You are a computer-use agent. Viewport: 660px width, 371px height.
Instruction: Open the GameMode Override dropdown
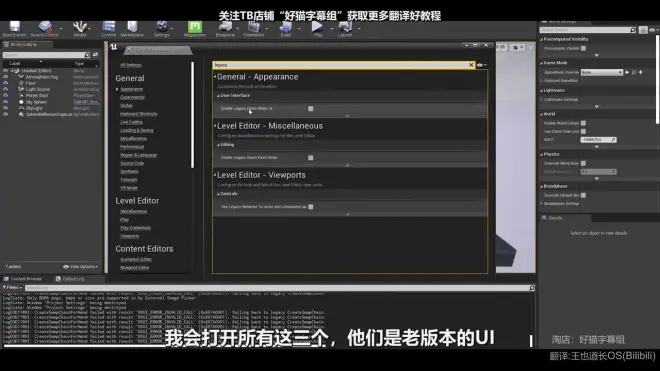point(601,72)
